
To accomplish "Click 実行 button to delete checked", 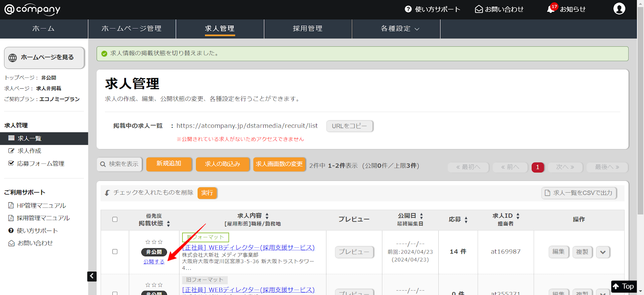I will click(x=207, y=193).
